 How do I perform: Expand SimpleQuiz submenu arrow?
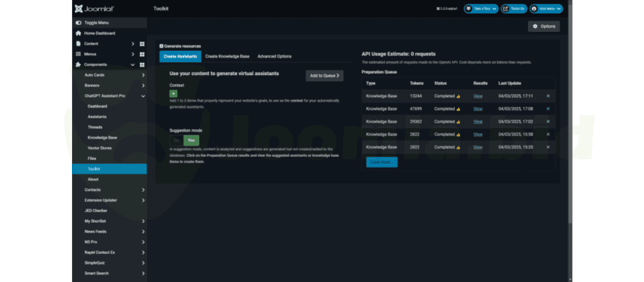coord(143,263)
